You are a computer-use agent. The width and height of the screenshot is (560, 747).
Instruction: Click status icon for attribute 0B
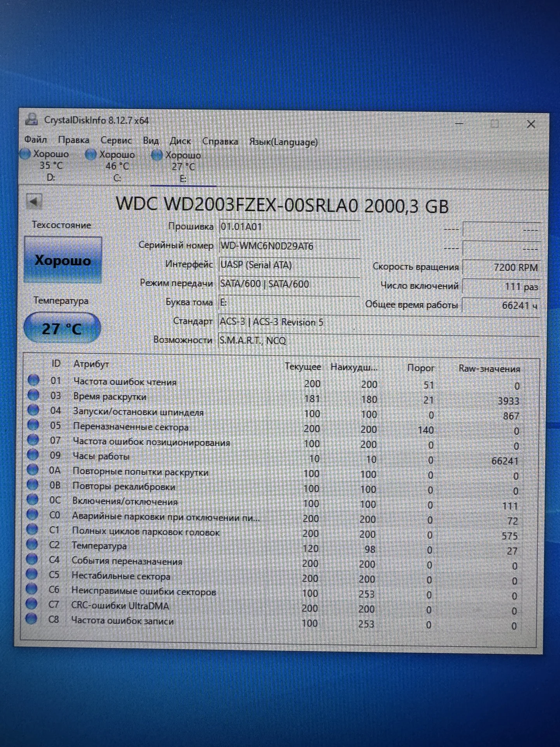tap(33, 484)
